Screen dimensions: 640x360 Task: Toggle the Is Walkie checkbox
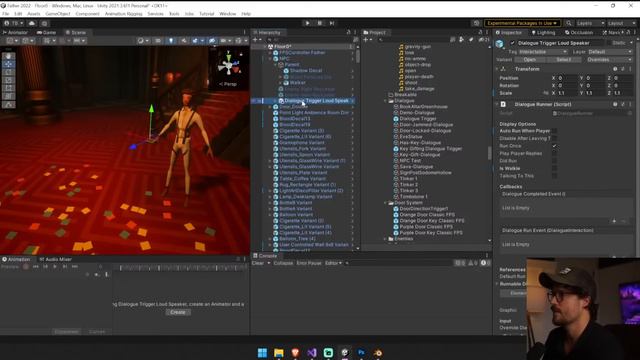pyautogui.click(x=554, y=168)
